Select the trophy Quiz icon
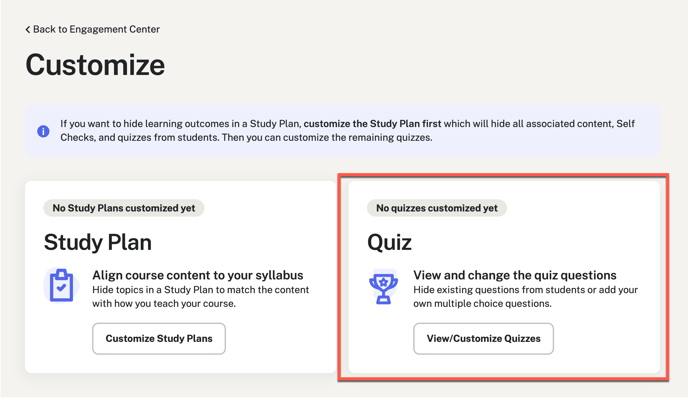The height and width of the screenshot is (401, 688). click(x=383, y=287)
